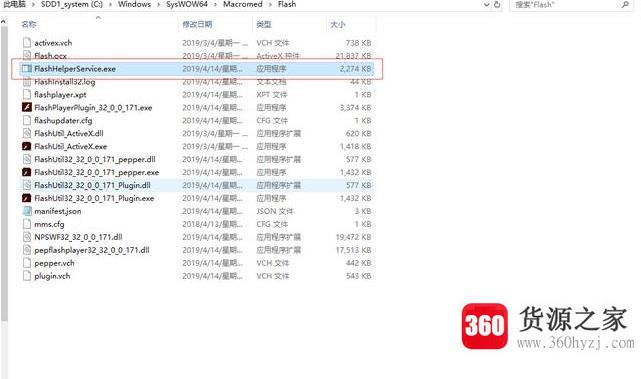Go to SysWOW64 folder breadcrumb
641x379 pixels.
pyautogui.click(x=187, y=4)
